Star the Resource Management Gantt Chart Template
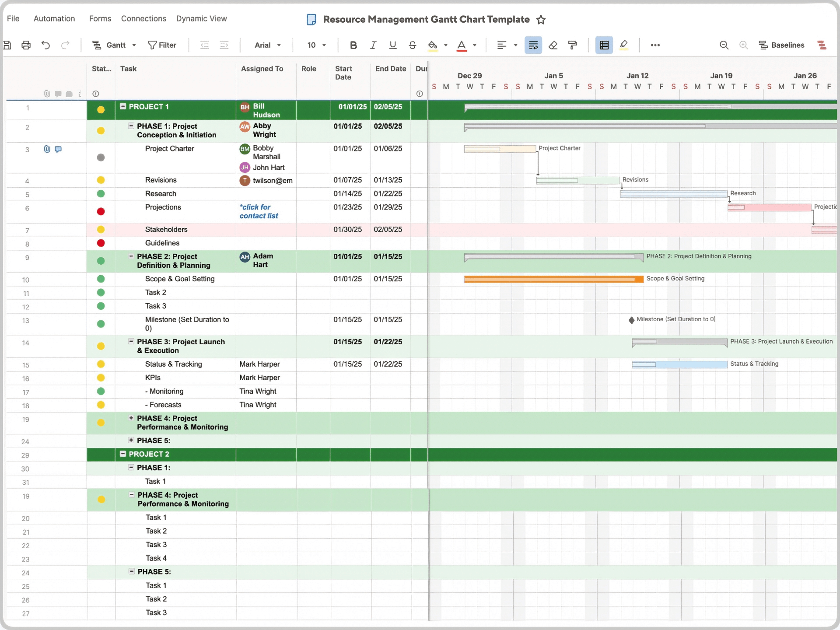This screenshot has width=840, height=630. coord(541,20)
